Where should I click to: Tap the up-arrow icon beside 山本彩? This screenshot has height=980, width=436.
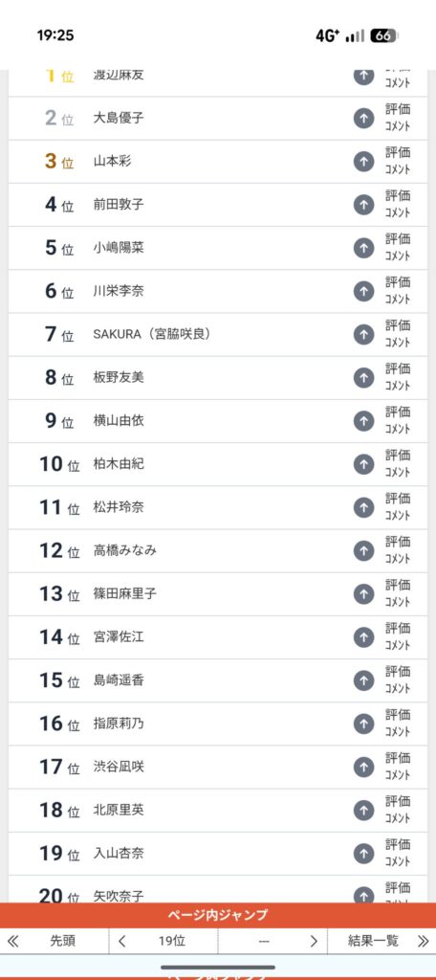[363, 161]
